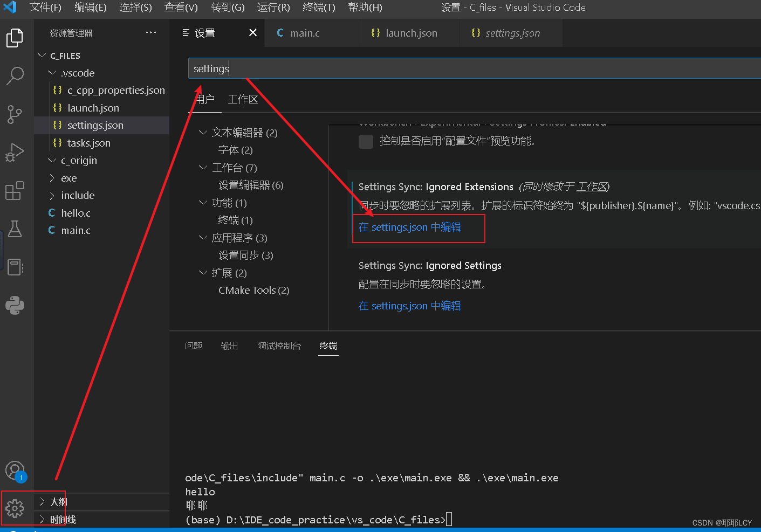The width and height of the screenshot is (761, 532).
Task: Collapse the 工作台 (7) settings group
Action: pos(203,168)
